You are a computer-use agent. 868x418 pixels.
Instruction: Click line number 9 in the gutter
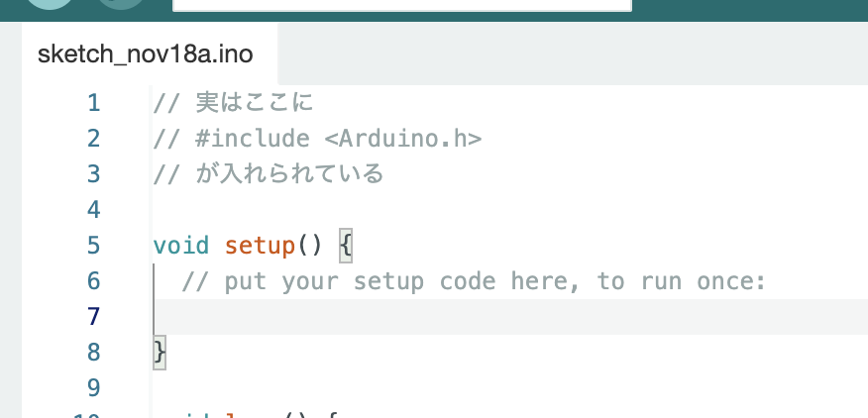(93, 387)
